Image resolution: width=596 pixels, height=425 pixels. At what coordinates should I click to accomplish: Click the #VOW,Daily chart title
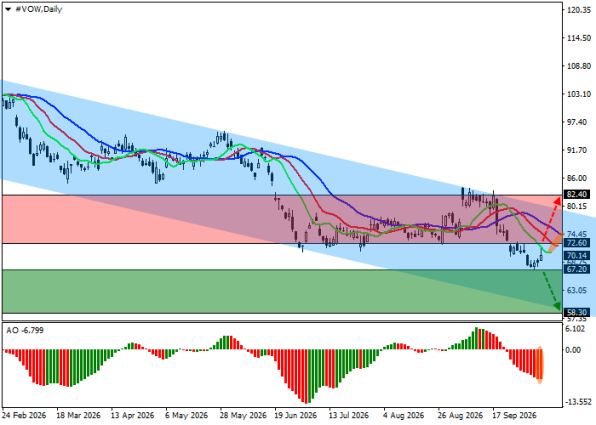[38, 10]
